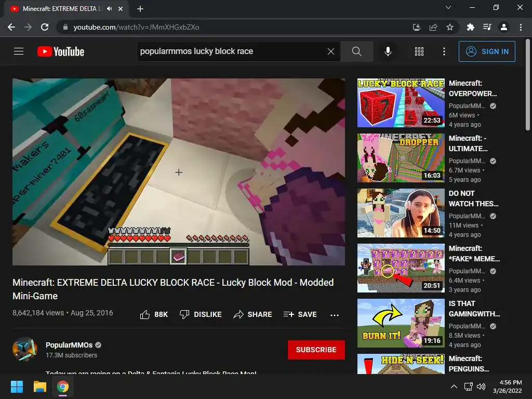Open 'Minecraft: PENGUINS...' video title
The height and width of the screenshot is (399, 532).
pyautogui.click(x=469, y=363)
